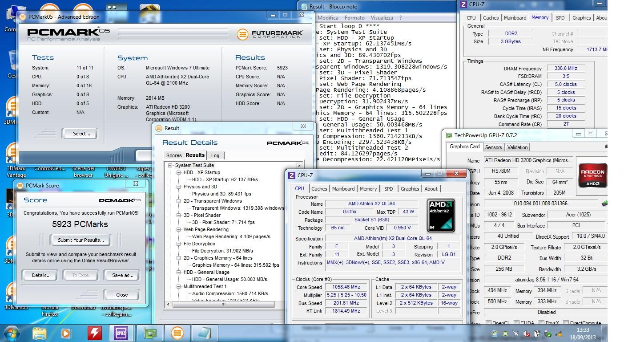Open the Scores tab in Result Details
Viewport: 644px width, 342px height.
tap(174, 155)
